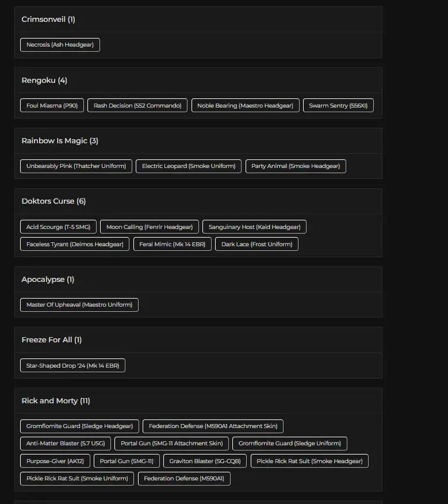Image resolution: width=448 pixels, height=504 pixels.
Task: Select Graviton Blaster (SG-CQB) tag
Action: pyautogui.click(x=205, y=461)
